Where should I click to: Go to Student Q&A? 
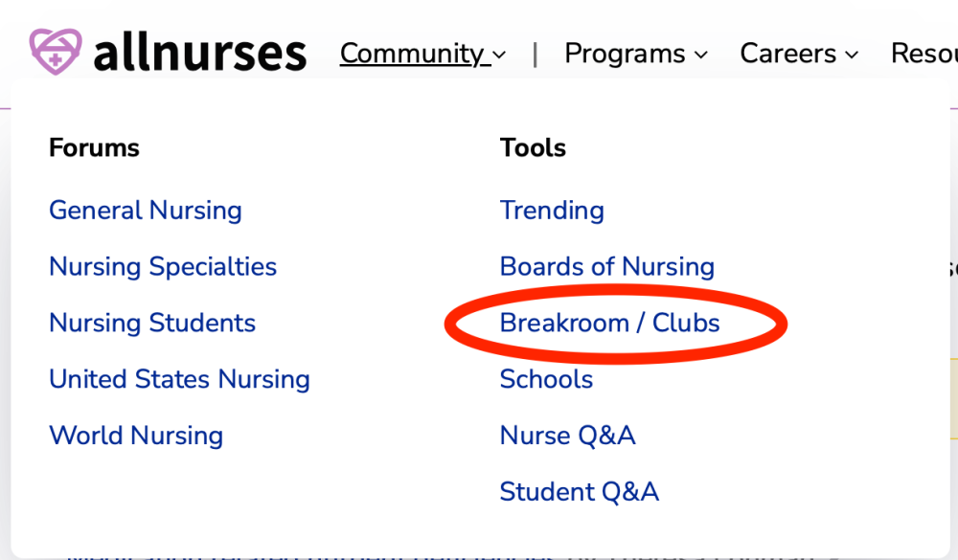tap(579, 492)
